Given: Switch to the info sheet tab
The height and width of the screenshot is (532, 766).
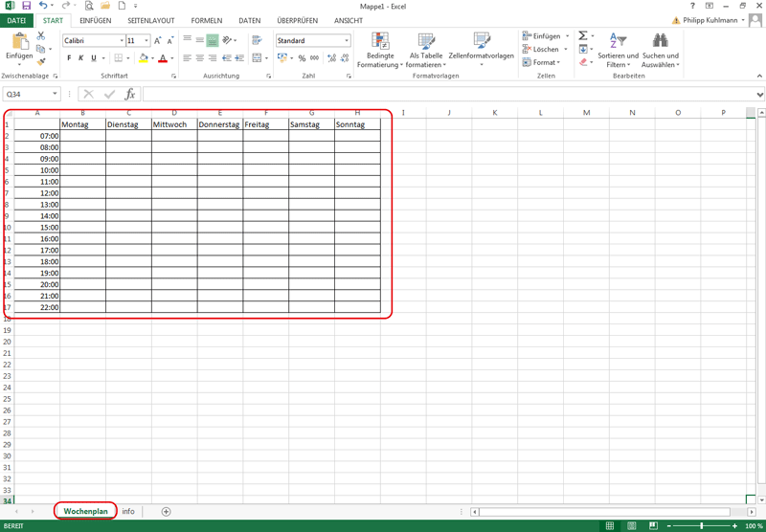Looking at the screenshot, I should point(128,512).
